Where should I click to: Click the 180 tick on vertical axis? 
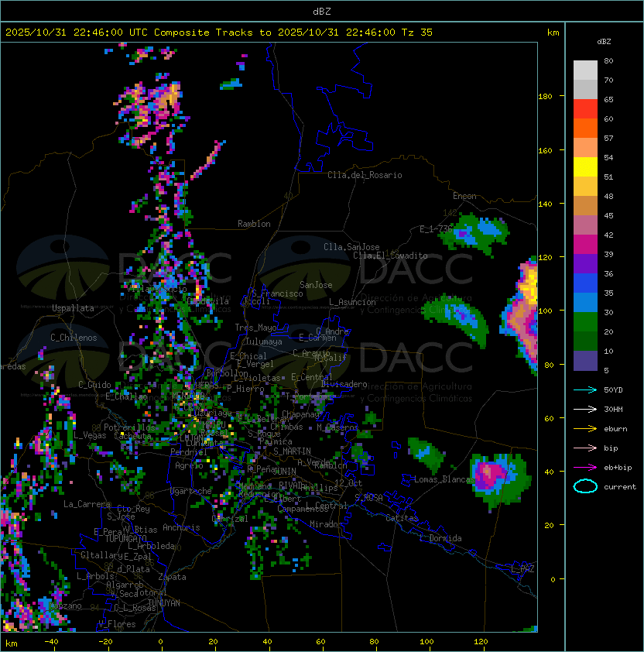tap(545, 97)
